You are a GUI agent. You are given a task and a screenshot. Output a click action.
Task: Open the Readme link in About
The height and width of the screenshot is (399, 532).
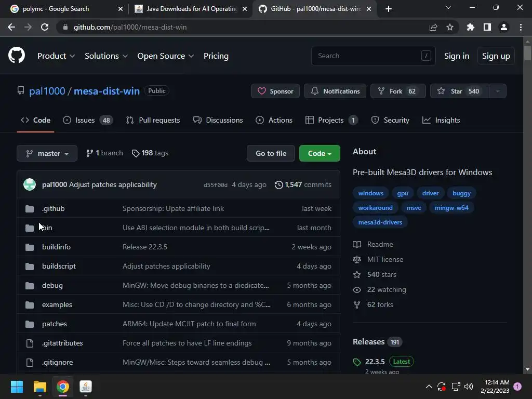point(373,245)
